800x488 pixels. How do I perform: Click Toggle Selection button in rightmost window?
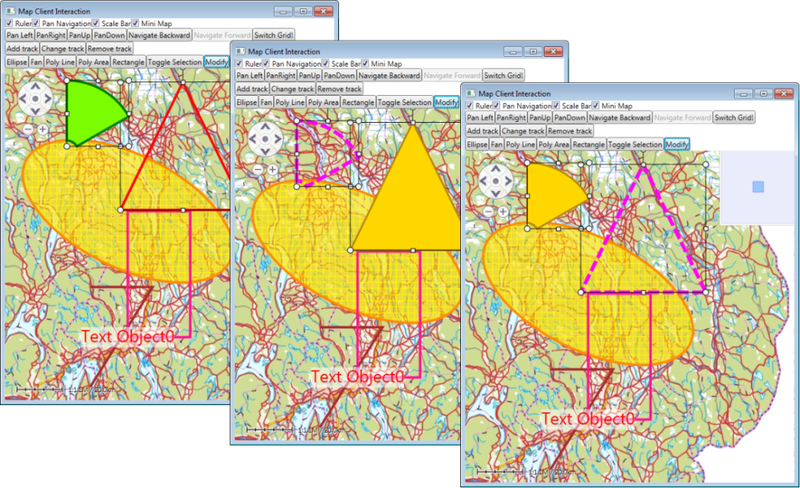(x=635, y=144)
